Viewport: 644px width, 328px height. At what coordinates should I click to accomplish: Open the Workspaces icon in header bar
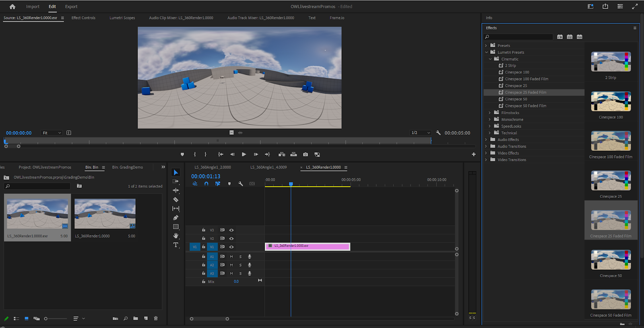(590, 6)
